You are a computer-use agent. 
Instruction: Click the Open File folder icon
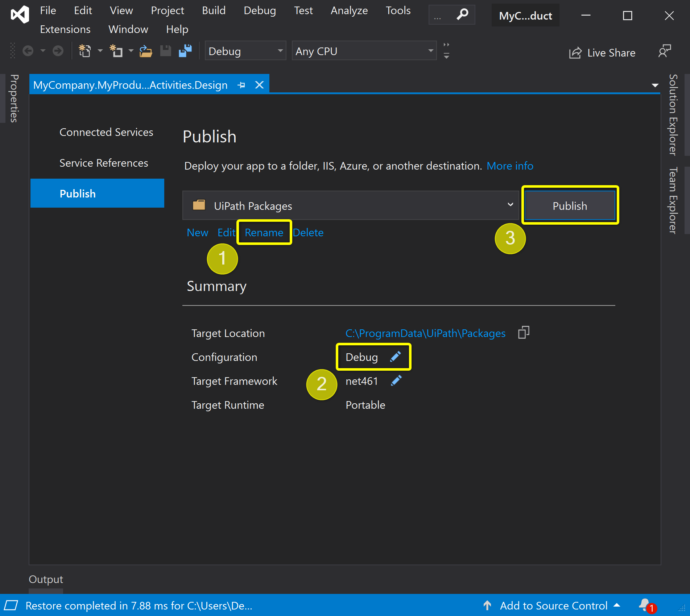[x=146, y=51]
